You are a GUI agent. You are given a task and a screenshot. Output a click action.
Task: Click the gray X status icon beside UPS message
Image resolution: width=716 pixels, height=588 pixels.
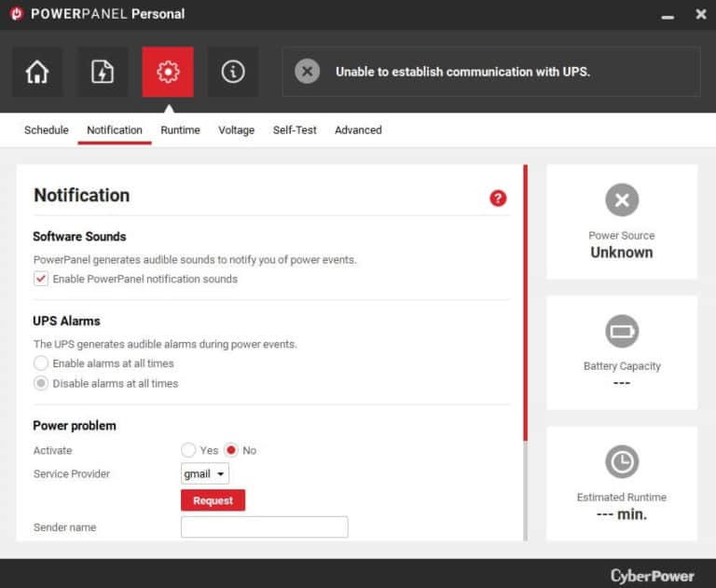pos(308,72)
